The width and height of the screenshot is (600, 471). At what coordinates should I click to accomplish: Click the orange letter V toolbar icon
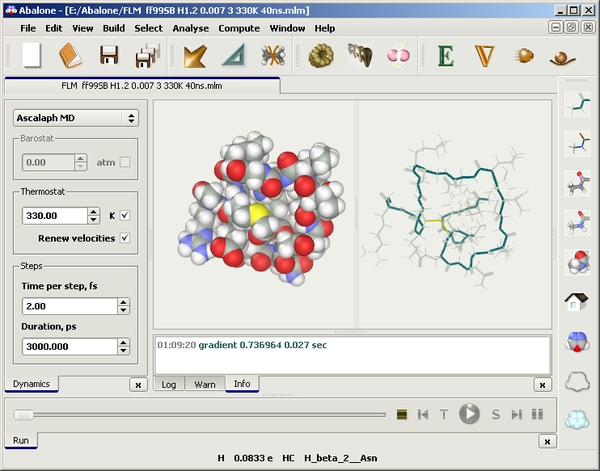(485, 55)
